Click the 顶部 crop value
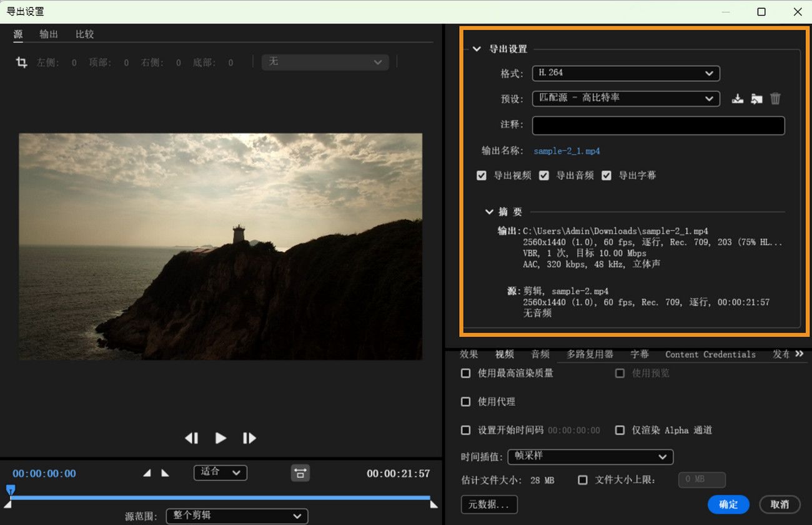Viewport: 812px width, 525px height. tap(127, 62)
